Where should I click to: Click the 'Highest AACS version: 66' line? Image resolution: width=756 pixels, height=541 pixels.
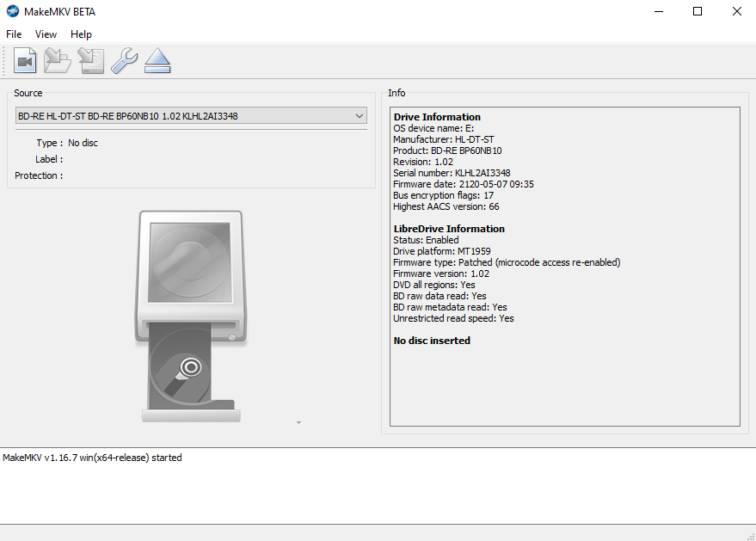[446, 206]
